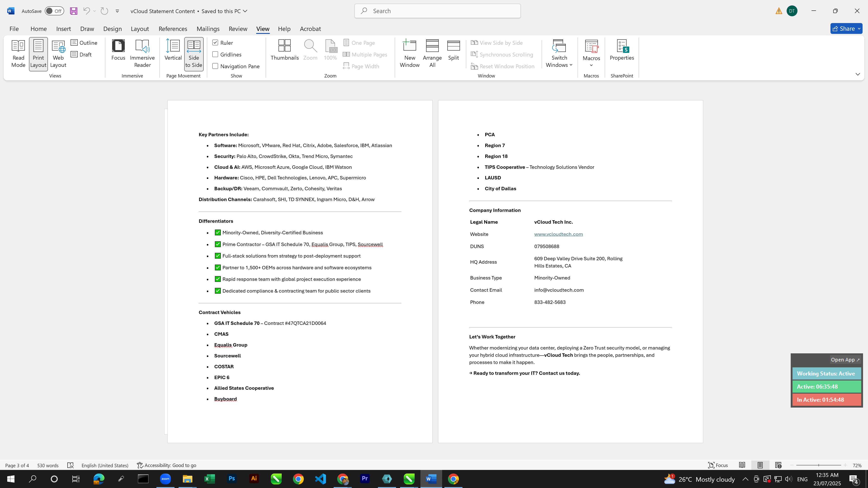The image size is (868, 488).
Task: Uncheck the Ruler checkbox
Action: coord(215,43)
